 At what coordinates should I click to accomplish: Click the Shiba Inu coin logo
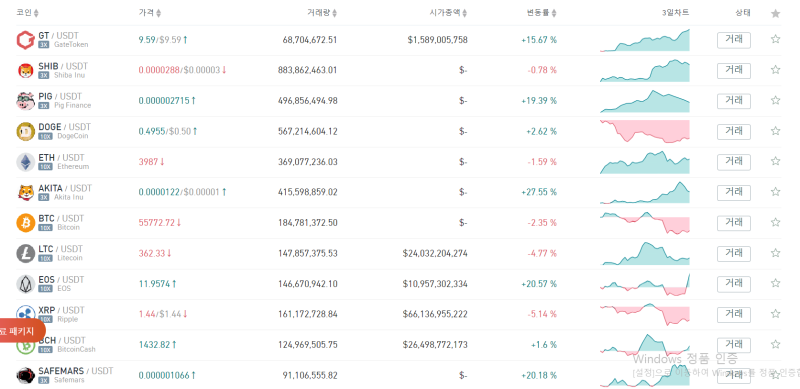pos(26,70)
